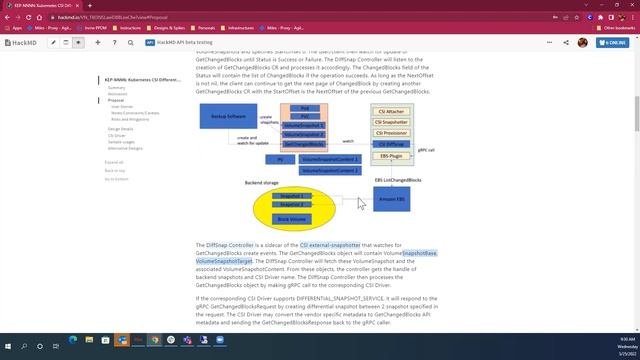The image size is (640, 360).
Task: Open HackMD help question mark icon
Action: tap(114, 42)
